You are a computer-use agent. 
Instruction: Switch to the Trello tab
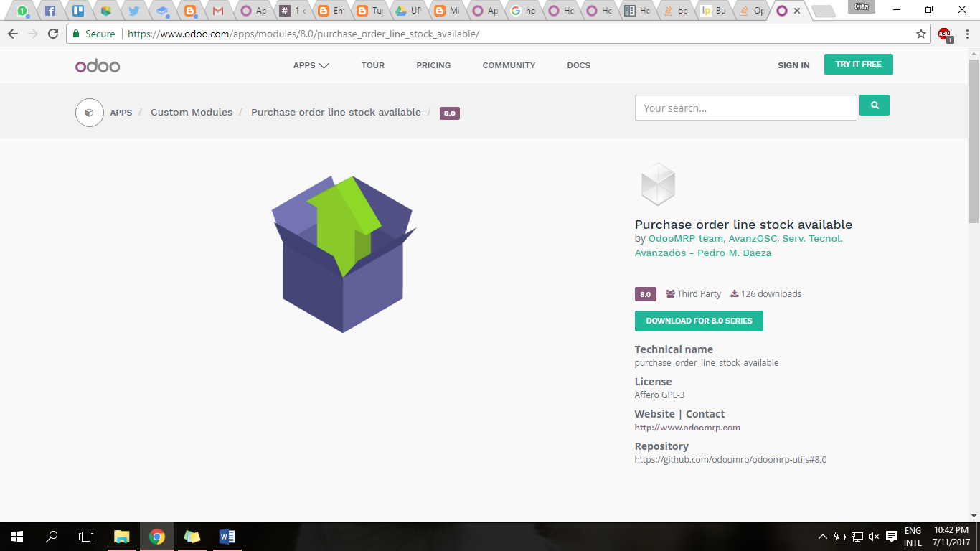pos(78,11)
